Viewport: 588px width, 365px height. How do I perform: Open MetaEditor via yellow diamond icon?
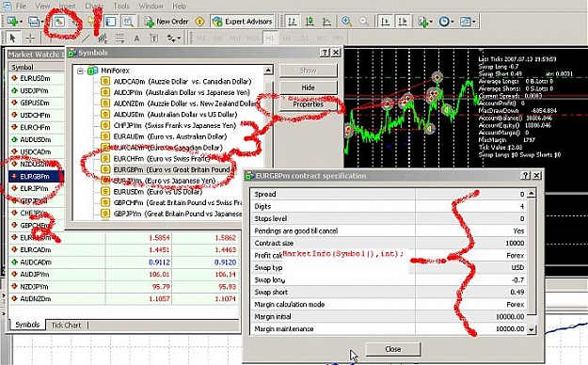(199, 22)
